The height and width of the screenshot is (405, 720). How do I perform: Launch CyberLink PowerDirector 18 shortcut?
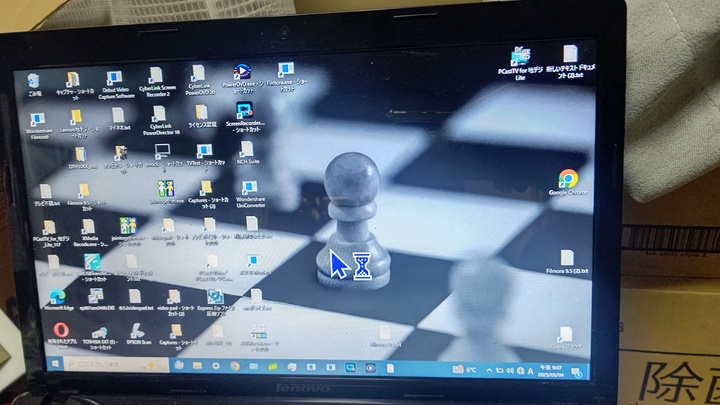(160, 120)
